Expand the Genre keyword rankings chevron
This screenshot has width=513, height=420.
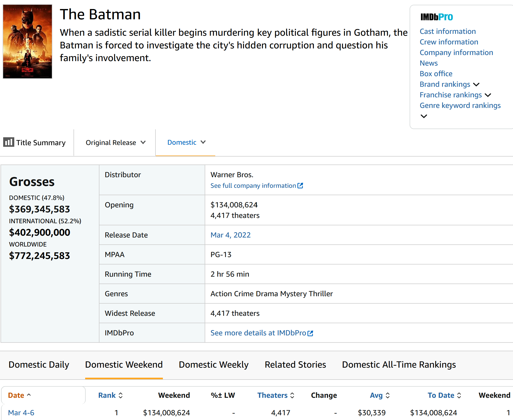pyautogui.click(x=424, y=116)
